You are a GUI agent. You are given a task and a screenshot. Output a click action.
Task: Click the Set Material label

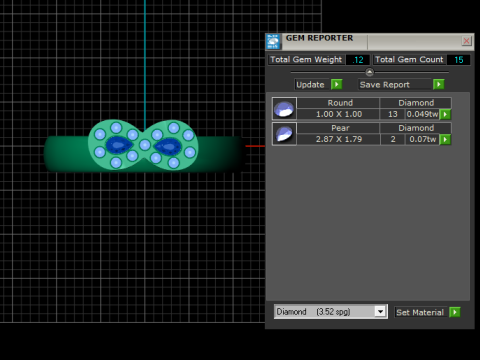tap(420, 312)
